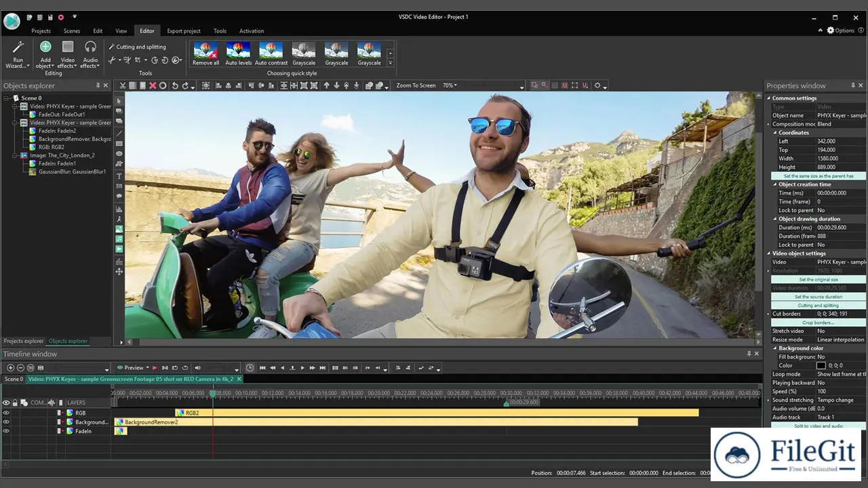
Task: Select the line drawing tool
Action: pyautogui.click(x=119, y=134)
